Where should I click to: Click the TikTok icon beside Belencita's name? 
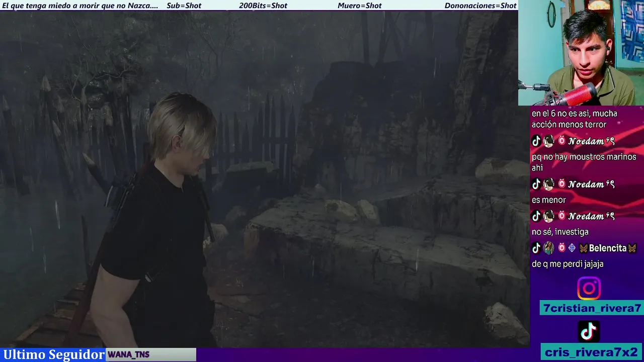pyautogui.click(x=536, y=248)
